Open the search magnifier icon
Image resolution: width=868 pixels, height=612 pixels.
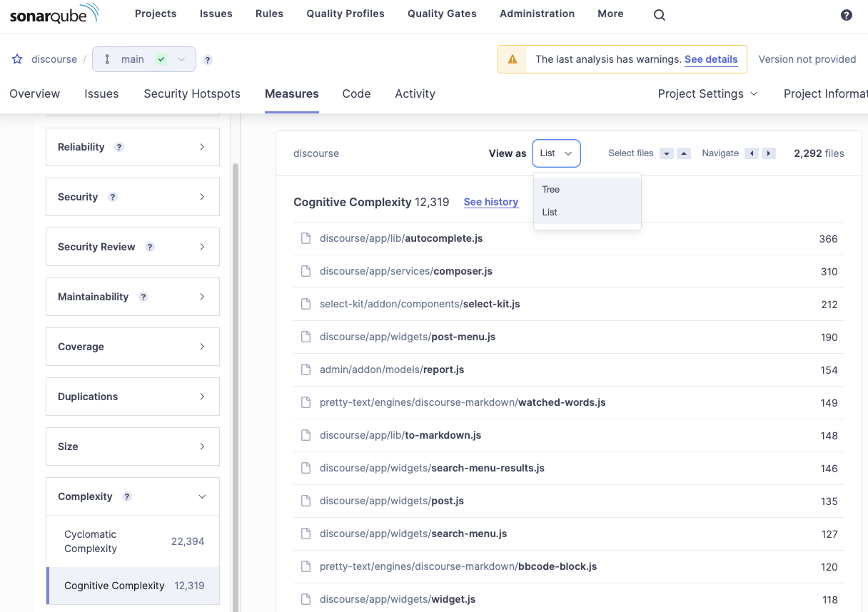point(660,15)
